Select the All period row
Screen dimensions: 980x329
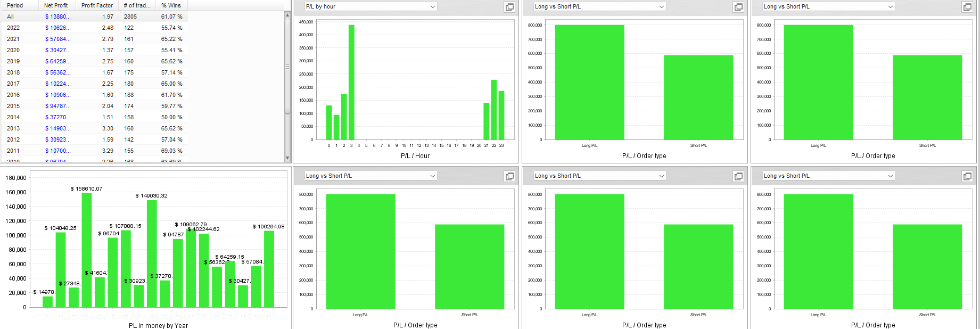[94, 17]
